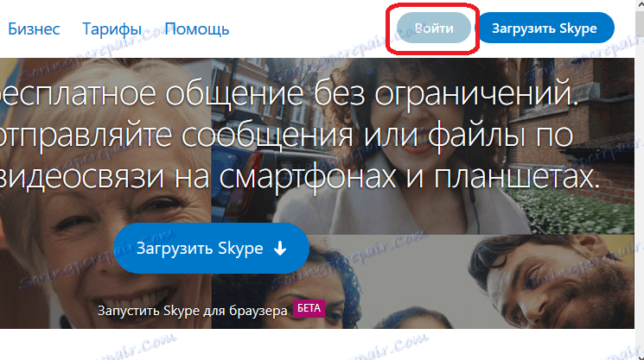Open the Тарифы navigation link

tap(112, 29)
